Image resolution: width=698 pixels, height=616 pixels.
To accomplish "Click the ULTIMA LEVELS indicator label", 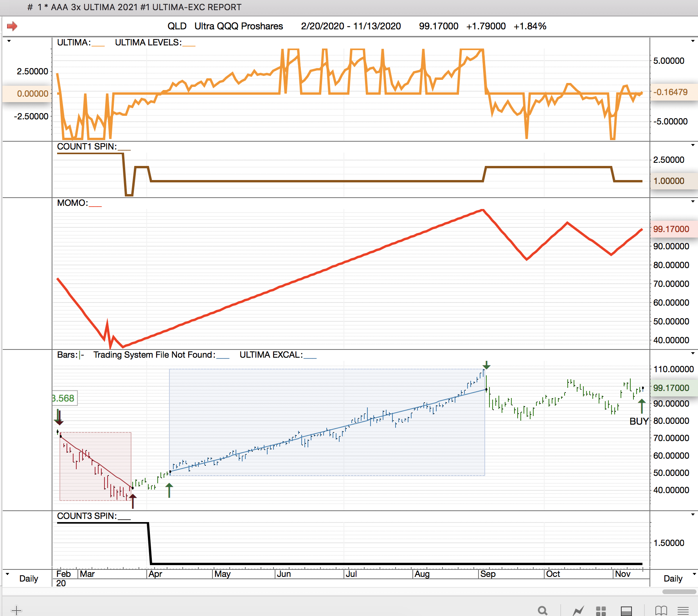I will 148,42.
